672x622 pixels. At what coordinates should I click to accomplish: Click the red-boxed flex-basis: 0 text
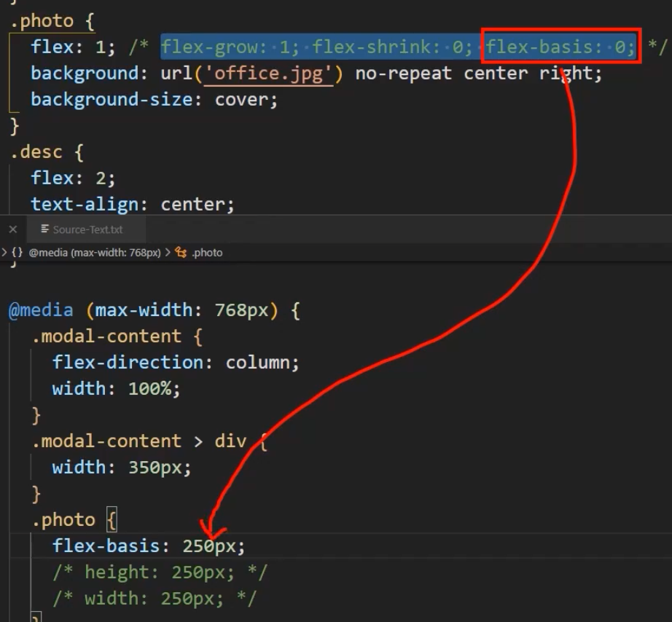(x=560, y=47)
